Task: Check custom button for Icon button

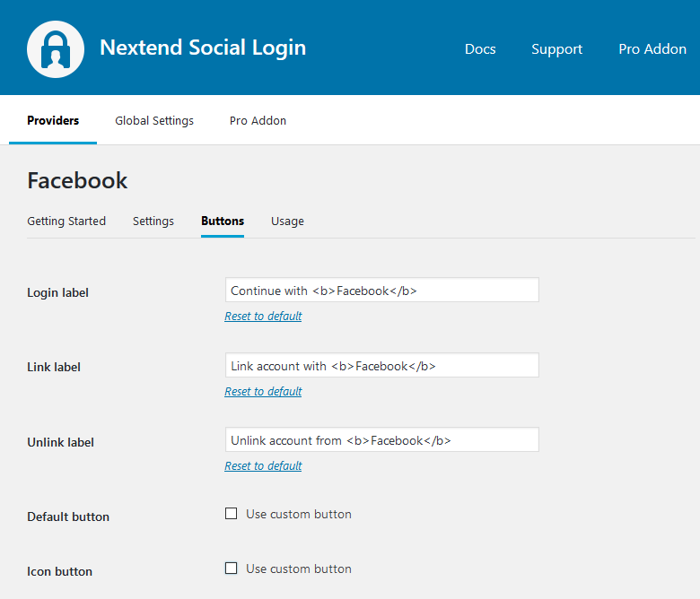Action: [232, 569]
